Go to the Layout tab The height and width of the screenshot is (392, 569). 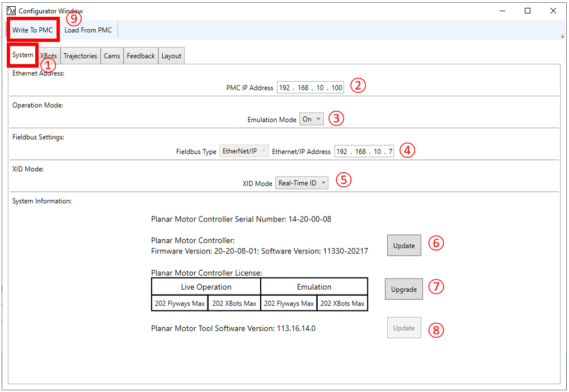click(171, 56)
